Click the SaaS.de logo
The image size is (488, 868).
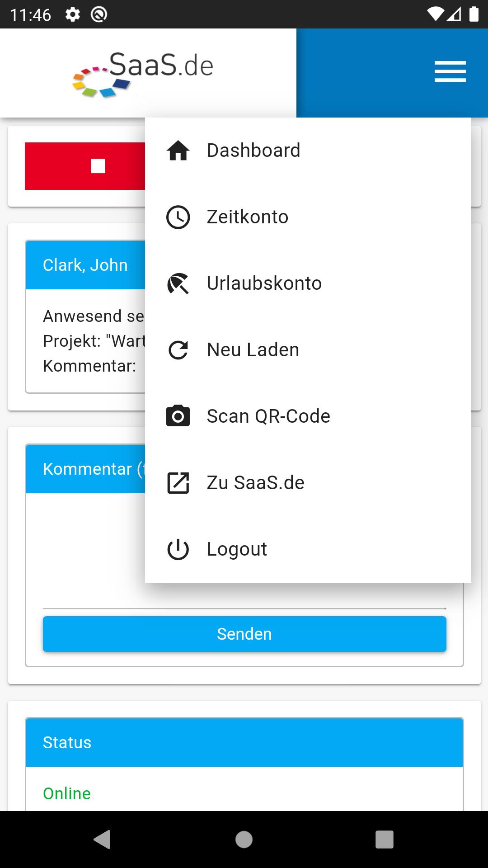[x=143, y=74]
